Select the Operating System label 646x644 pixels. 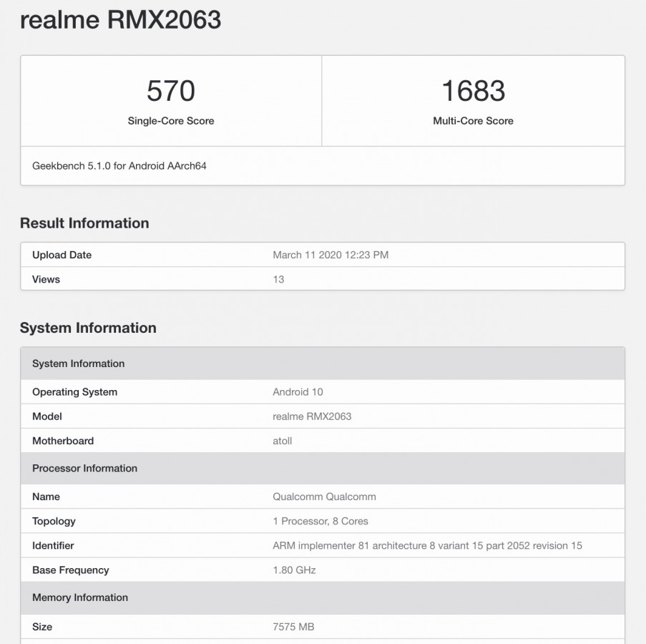coord(74,392)
